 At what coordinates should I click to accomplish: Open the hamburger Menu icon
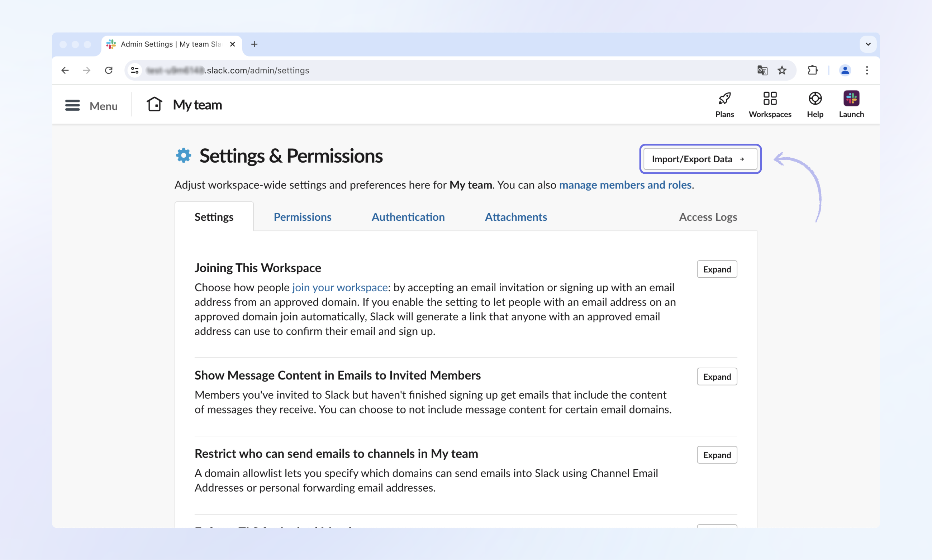72,105
